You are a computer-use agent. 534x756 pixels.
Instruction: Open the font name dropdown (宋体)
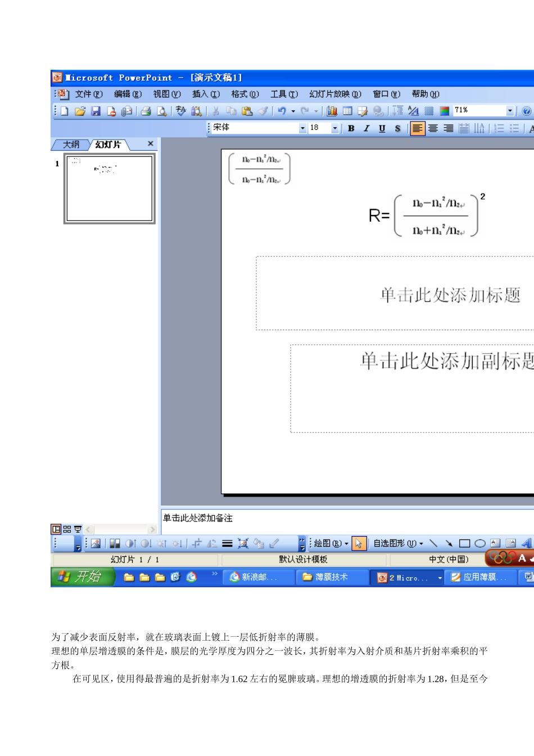click(302, 128)
